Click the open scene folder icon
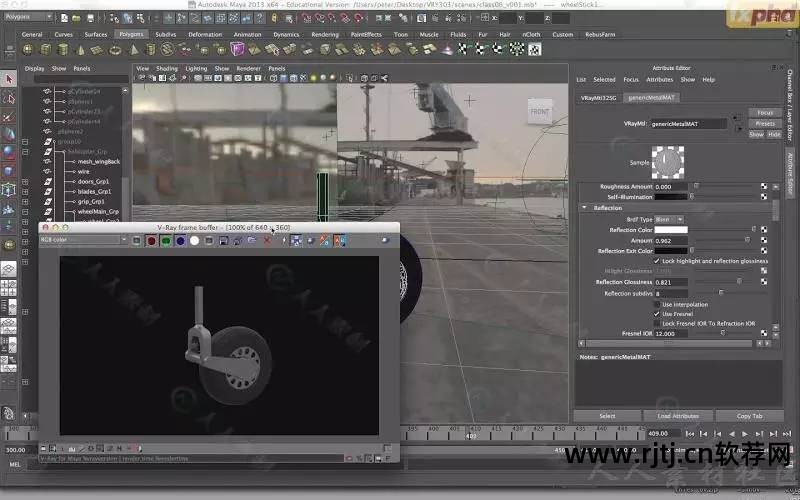This screenshot has width=800, height=500. (76, 18)
